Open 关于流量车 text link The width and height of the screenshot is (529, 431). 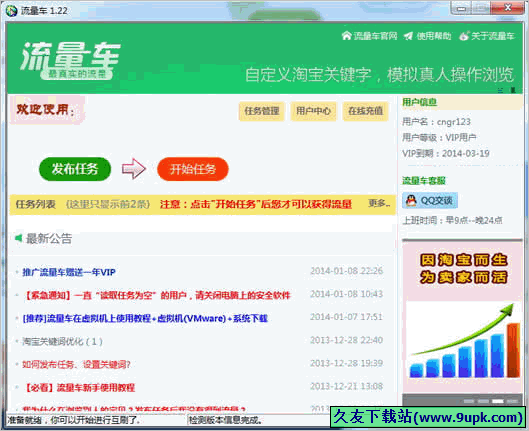click(x=493, y=36)
